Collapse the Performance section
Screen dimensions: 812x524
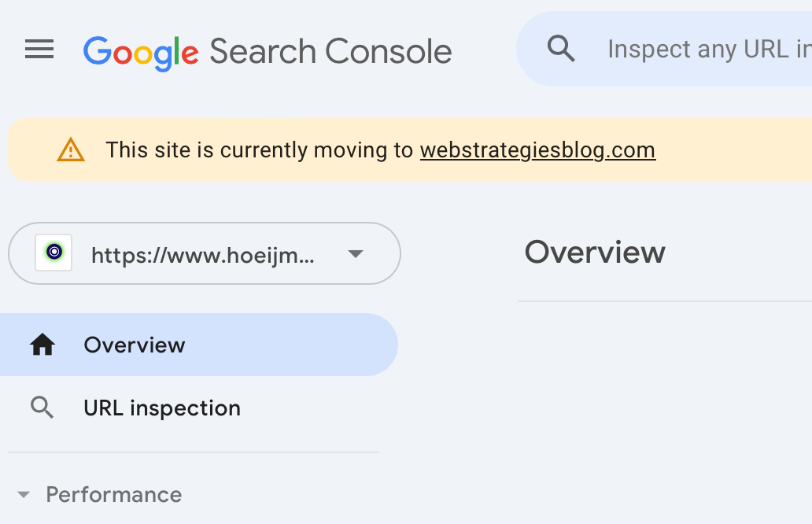coord(21,494)
